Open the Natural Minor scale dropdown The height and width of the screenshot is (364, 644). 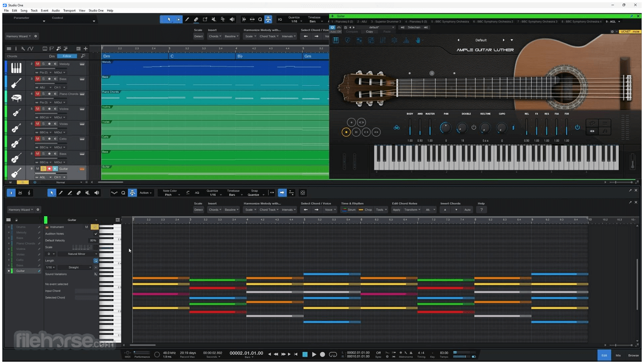pyautogui.click(x=77, y=254)
